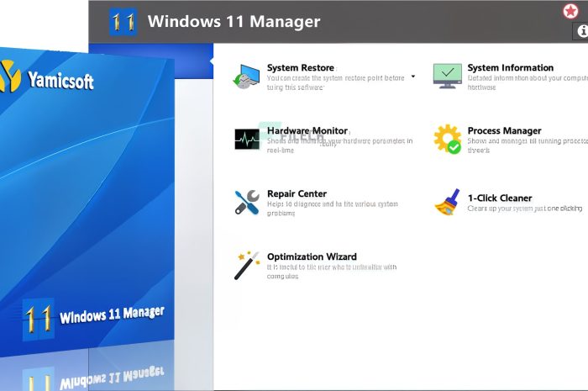The width and height of the screenshot is (588, 391).
Task: Click the System Restore title text
Action: (301, 68)
